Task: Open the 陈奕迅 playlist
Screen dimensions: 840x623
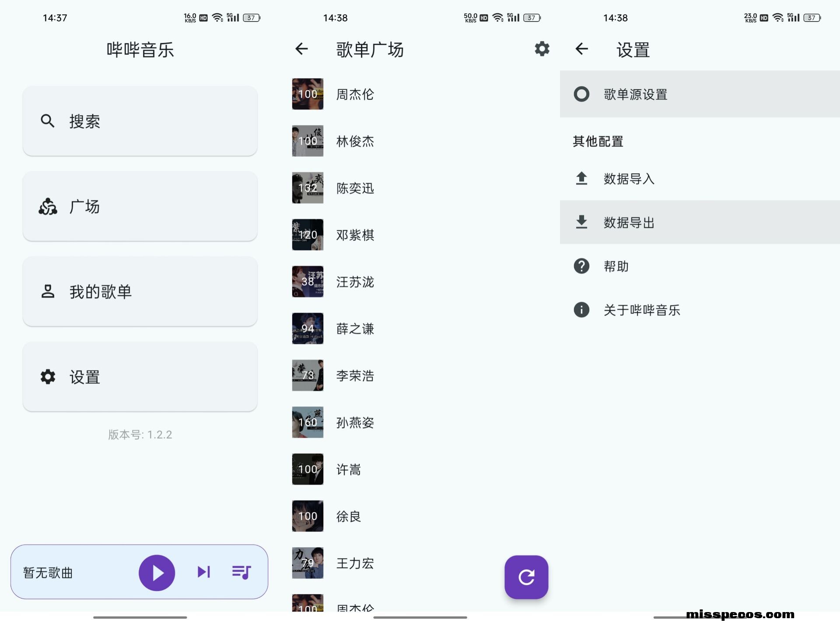Action: tap(420, 188)
